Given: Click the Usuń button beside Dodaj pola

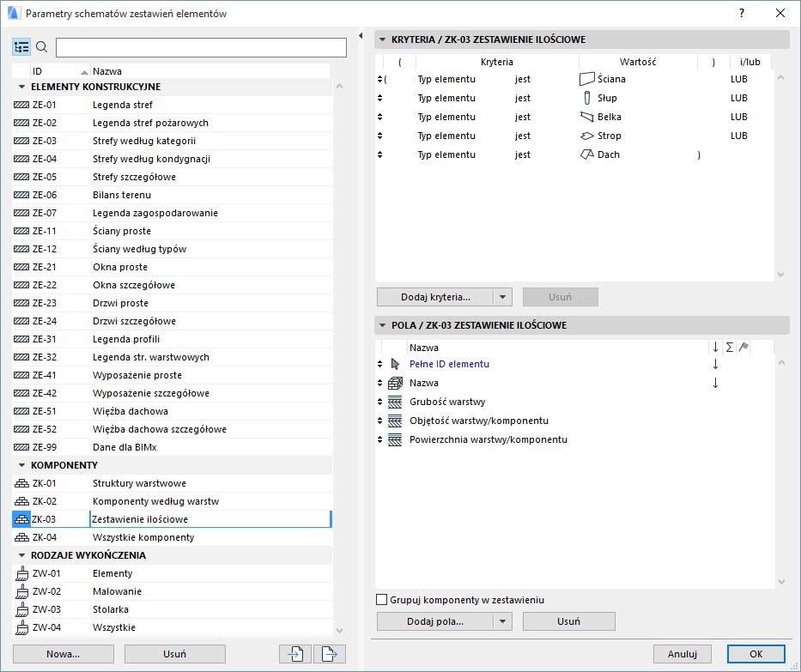Looking at the screenshot, I should coord(568,621).
